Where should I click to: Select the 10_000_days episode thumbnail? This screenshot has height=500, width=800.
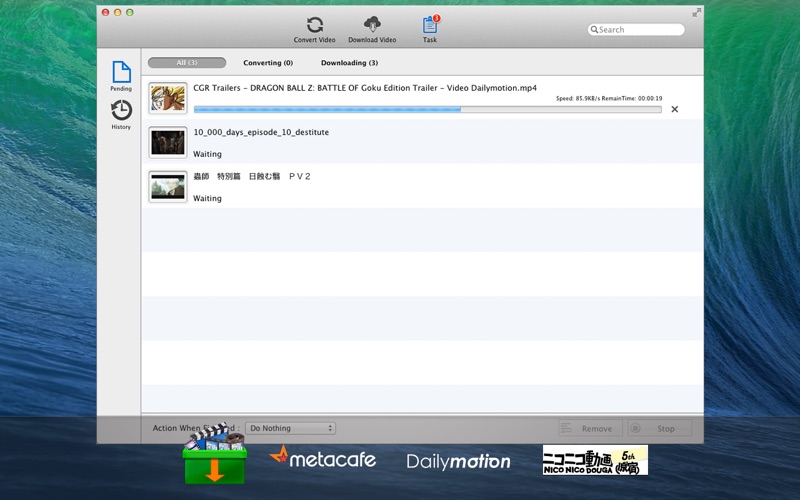click(168, 142)
